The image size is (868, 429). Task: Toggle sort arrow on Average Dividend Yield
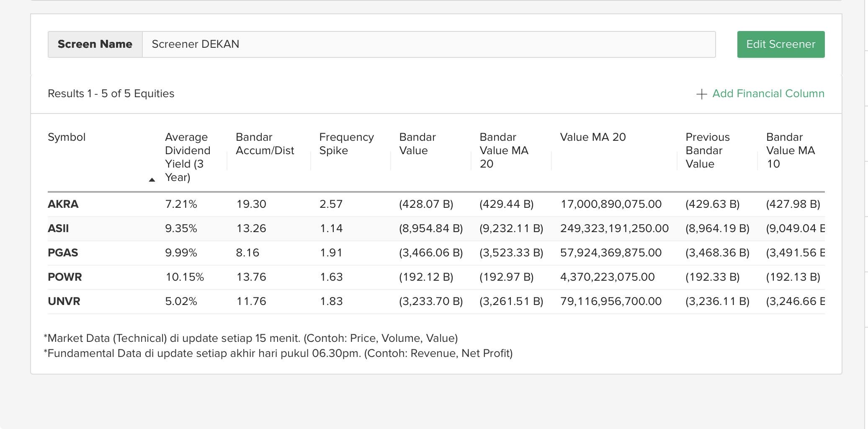coord(152,180)
